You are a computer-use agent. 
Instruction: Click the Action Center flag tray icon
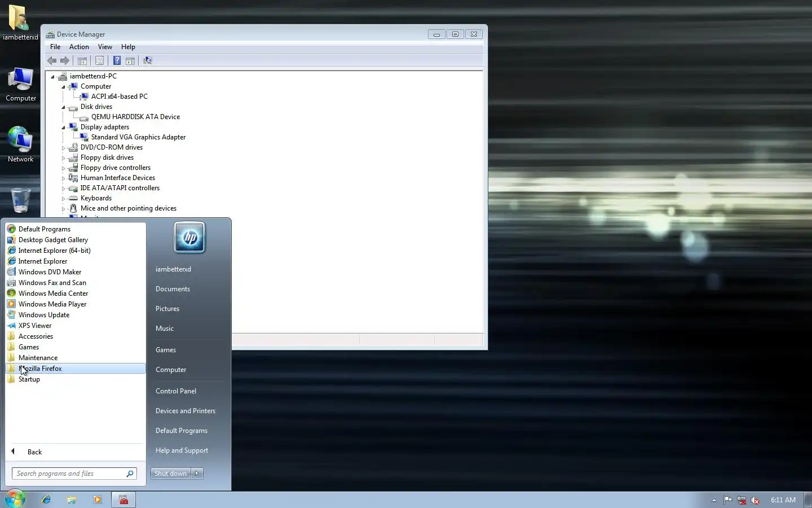tap(728, 500)
